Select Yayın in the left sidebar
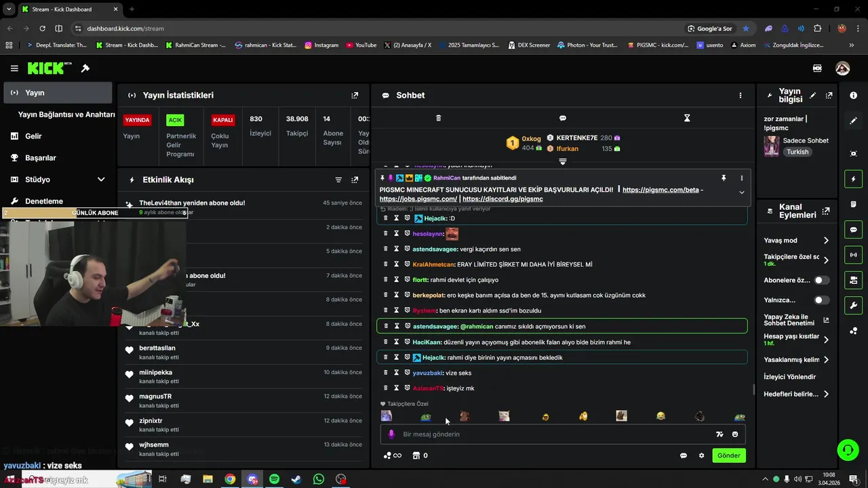This screenshot has height=488, width=868. click(x=58, y=93)
